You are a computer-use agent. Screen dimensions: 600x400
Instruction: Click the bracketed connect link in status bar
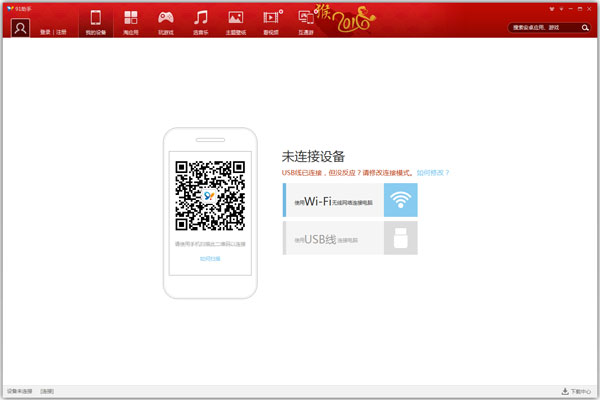coord(47,391)
